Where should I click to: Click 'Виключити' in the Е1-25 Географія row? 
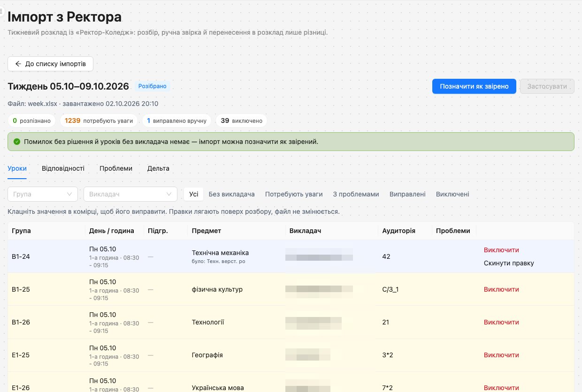click(x=501, y=355)
